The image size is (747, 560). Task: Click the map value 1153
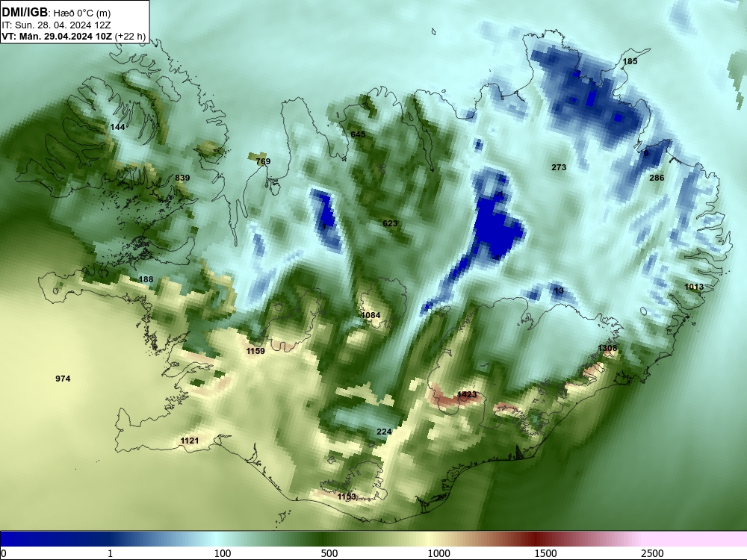pos(347,497)
